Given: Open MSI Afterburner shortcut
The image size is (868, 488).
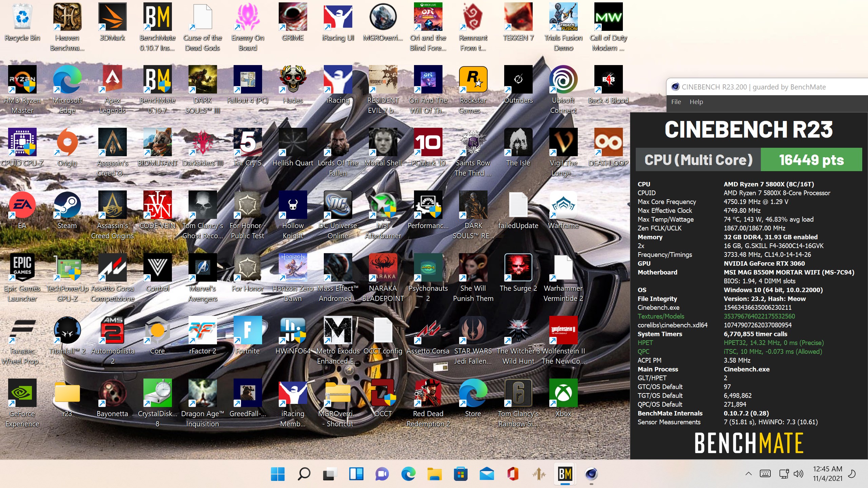Looking at the screenshot, I should (x=383, y=215).
